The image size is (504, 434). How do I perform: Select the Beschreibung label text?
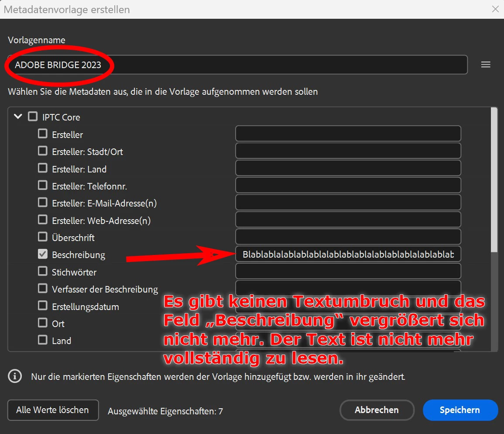click(79, 255)
